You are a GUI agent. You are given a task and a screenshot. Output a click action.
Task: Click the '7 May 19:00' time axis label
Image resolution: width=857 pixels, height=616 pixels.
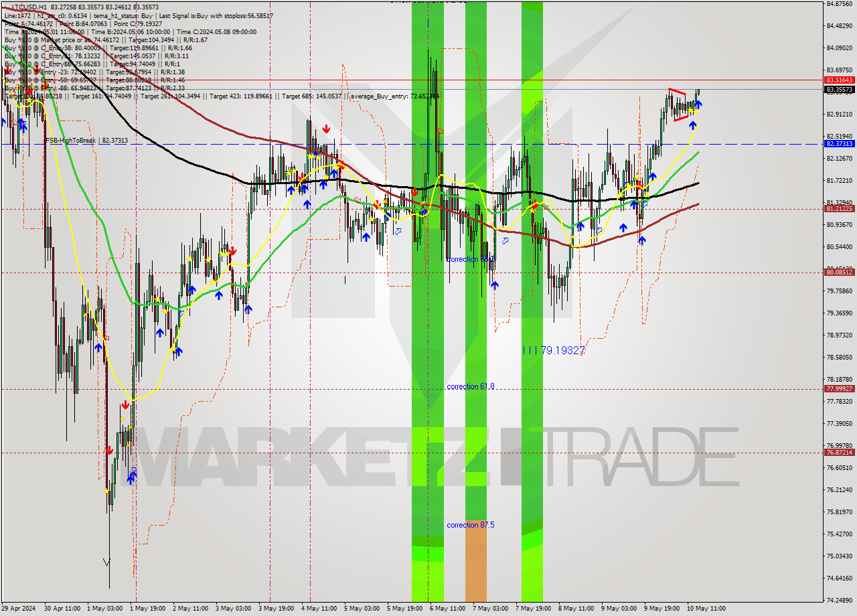click(x=533, y=609)
